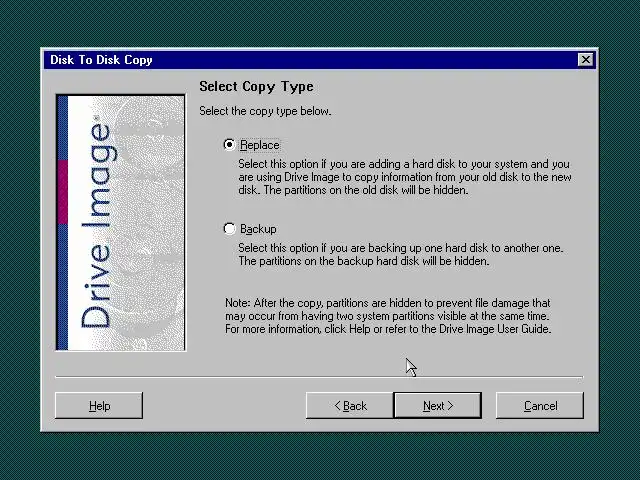The image size is (640, 480).
Task: Click the Drive Image banner graphic
Action: coord(121,223)
